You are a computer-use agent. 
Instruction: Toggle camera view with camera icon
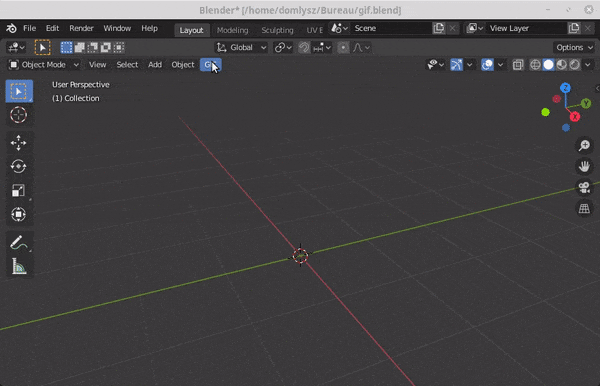(x=584, y=187)
